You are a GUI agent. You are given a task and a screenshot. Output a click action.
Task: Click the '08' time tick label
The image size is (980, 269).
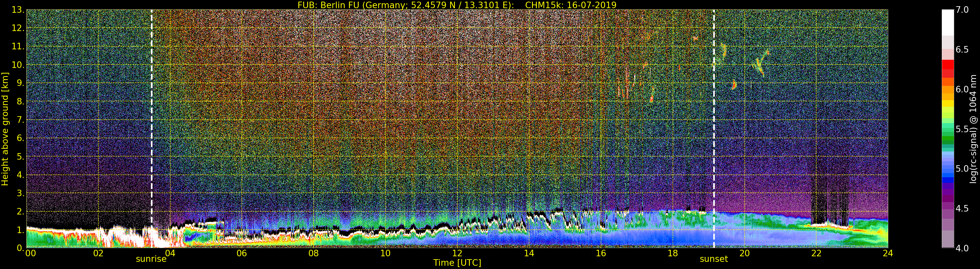[313, 253]
